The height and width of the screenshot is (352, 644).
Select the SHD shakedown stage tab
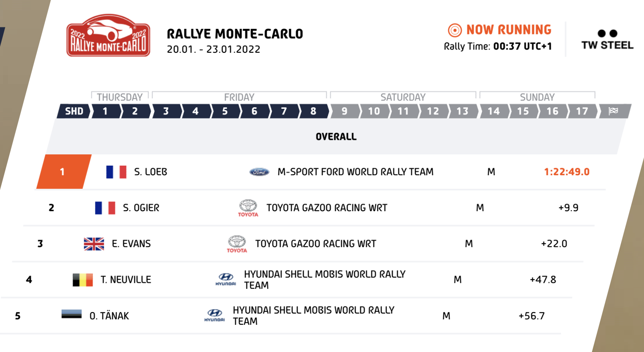point(74,111)
